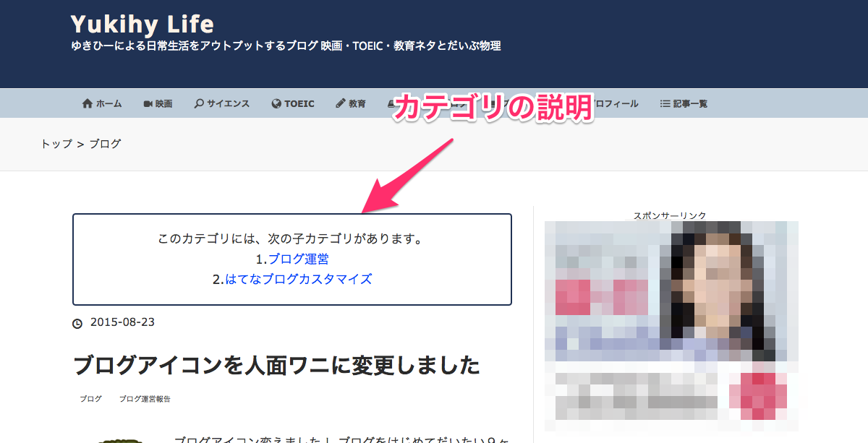Click the blog subtitle text under Yukihy Life

[286, 46]
